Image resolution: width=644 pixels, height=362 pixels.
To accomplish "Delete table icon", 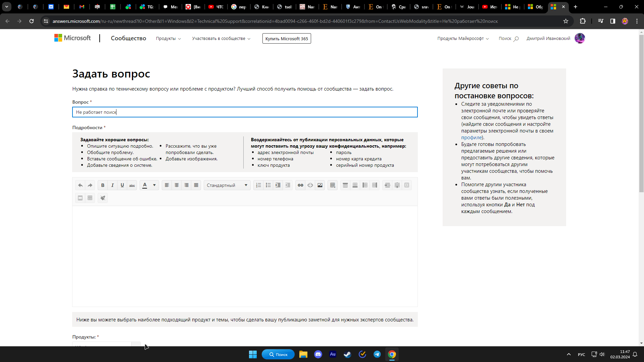I will coord(407,185).
